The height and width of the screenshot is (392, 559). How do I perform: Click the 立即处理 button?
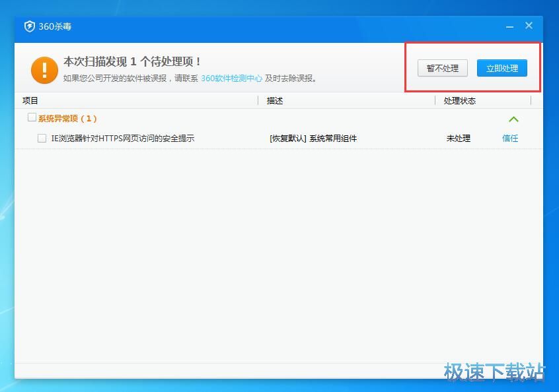coord(502,68)
